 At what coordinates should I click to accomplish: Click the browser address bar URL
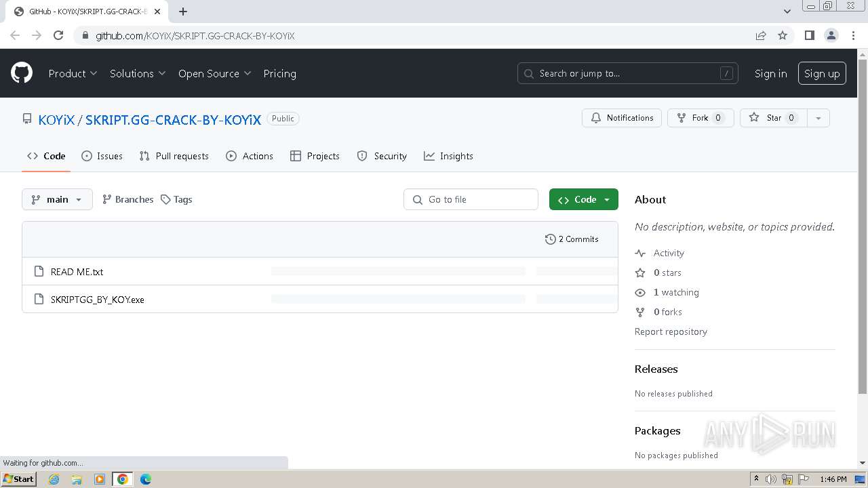(x=195, y=35)
